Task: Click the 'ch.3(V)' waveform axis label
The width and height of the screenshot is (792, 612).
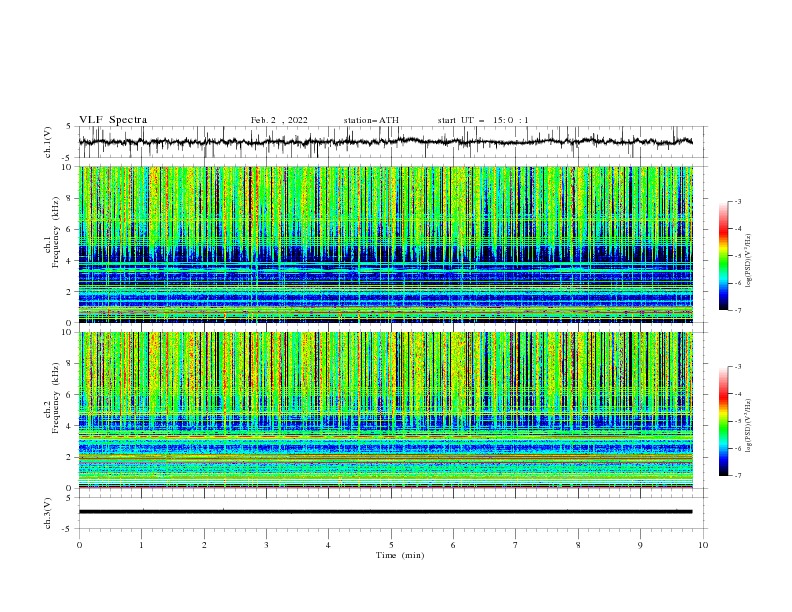Action: pyautogui.click(x=48, y=514)
